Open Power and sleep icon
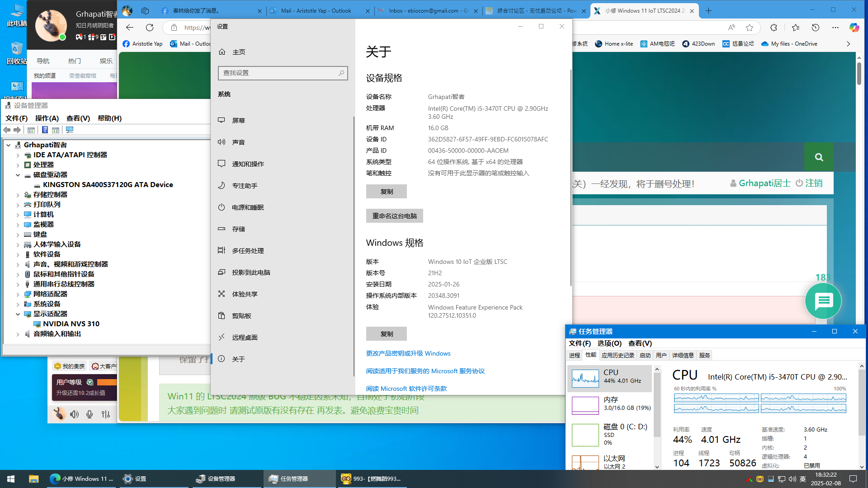Screen dimensions: 868x488 pyautogui.click(x=222, y=207)
